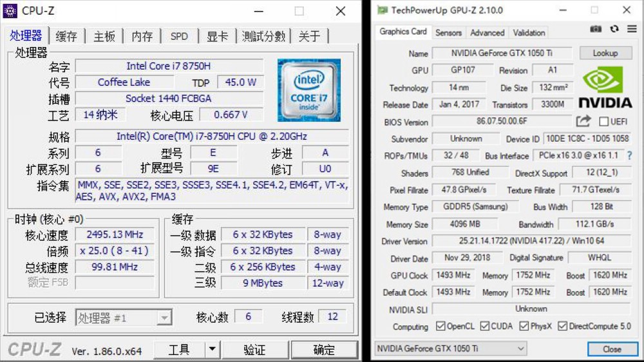Open the 工具 dropdown arrow
This screenshot has height=362, width=644.
pyautogui.click(x=212, y=349)
